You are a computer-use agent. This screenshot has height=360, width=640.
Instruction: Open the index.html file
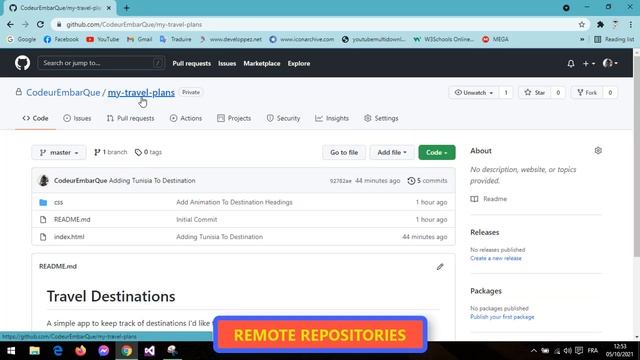[x=69, y=237]
